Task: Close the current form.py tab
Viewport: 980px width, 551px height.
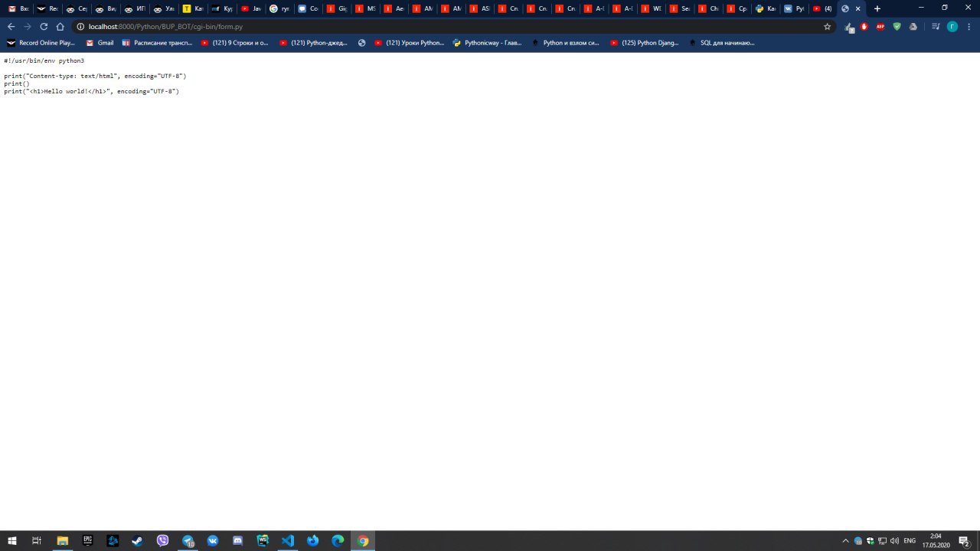Action: click(x=858, y=8)
